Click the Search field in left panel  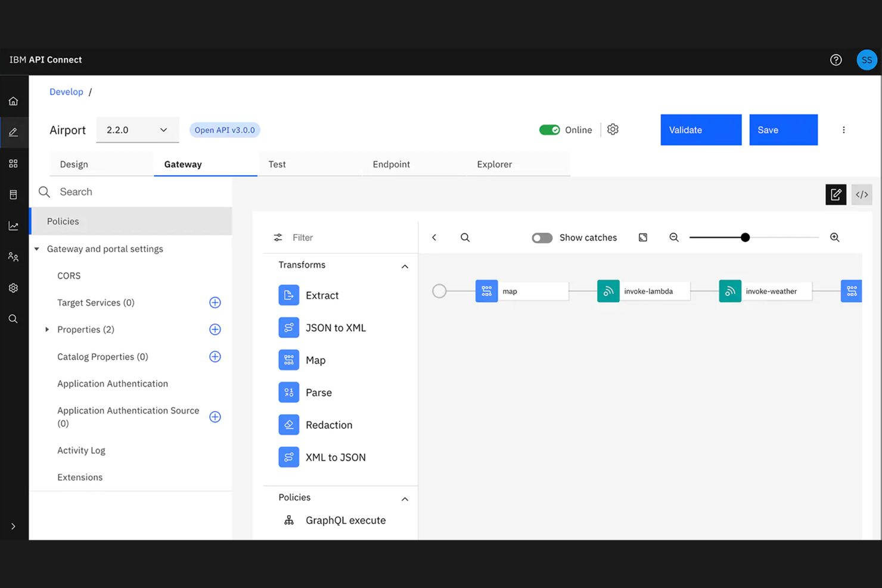click(x=131, y=192)
